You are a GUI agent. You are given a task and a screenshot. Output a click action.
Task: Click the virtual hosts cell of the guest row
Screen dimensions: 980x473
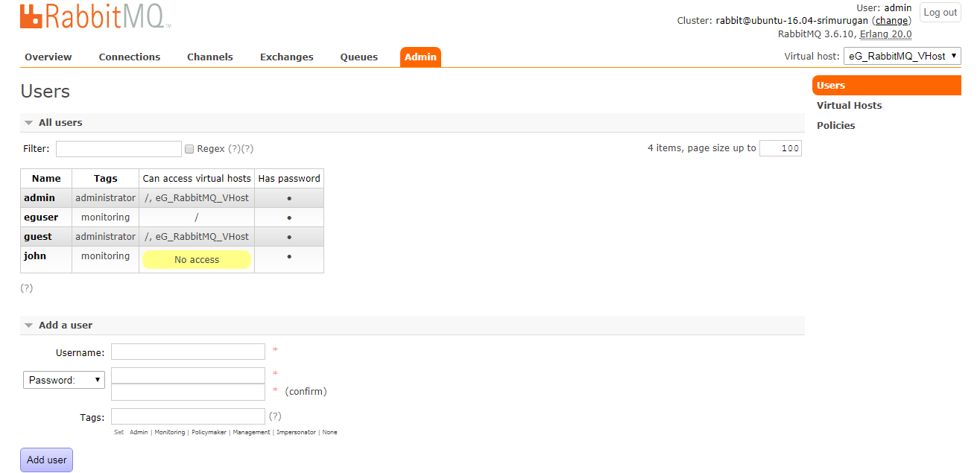coord(197,236)
